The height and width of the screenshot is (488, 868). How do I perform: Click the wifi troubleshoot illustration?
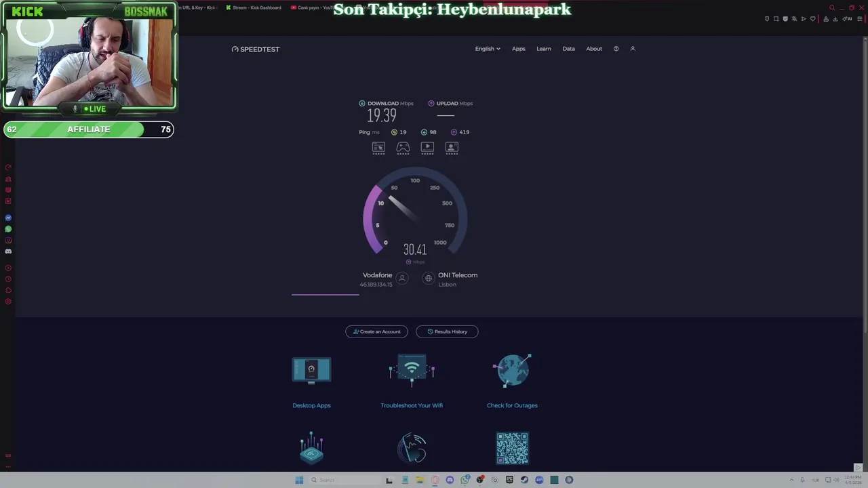412,370
